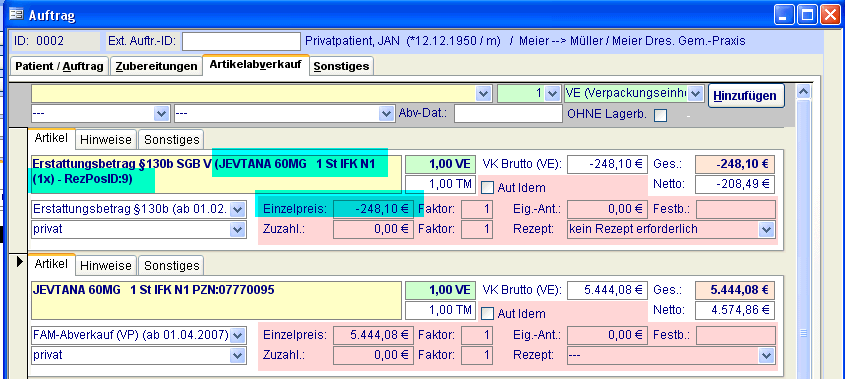Click VK Brutto field showing 5.444,08 €

607,291
